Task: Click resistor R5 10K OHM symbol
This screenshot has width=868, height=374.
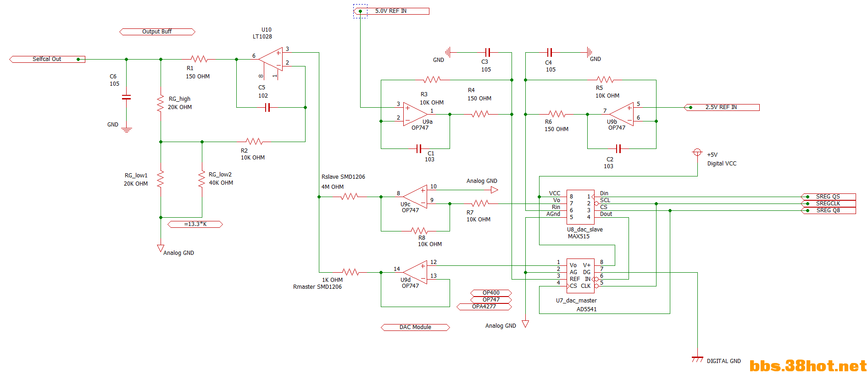Action: 605,80
